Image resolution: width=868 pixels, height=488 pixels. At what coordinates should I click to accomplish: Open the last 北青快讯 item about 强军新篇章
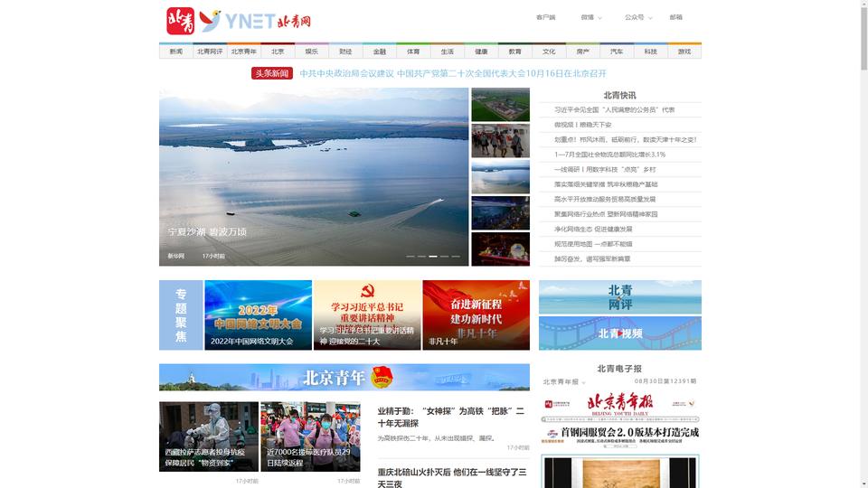(591, 259)
